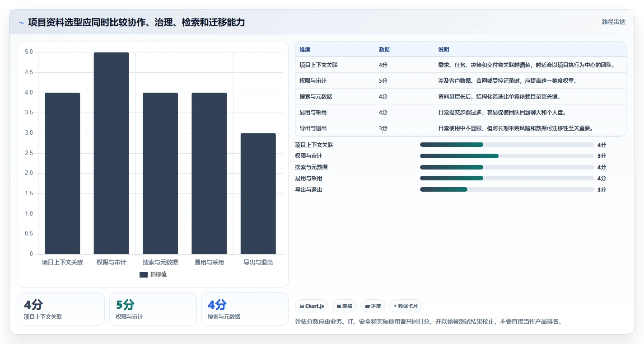Open the 4分 搜索与元数据 data card
The image size is (644, 344).
245,309
